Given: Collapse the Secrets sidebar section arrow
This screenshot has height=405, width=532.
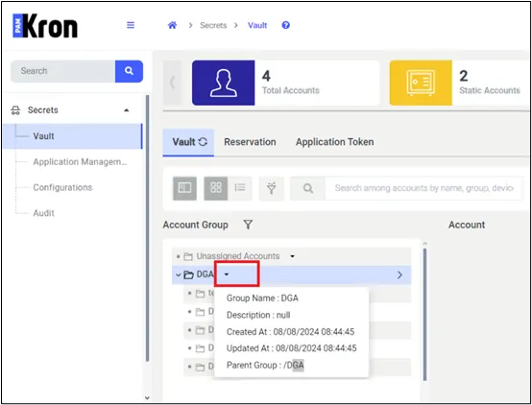Looking at the screenshot, I should (126, 110).
